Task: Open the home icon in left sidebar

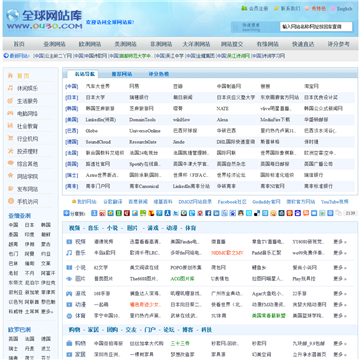Action: pyautogui.click(x=10, y=75)
